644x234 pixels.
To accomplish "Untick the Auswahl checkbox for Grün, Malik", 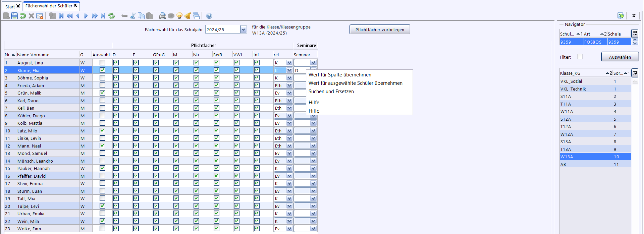I will [x=102, y=93].
